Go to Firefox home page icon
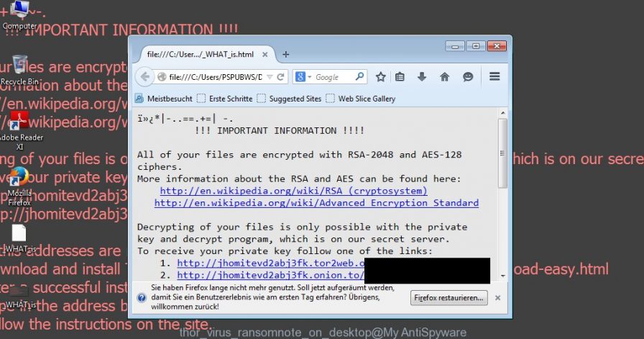The height and width of the screenshot is (339, 644). pos(444,77)
